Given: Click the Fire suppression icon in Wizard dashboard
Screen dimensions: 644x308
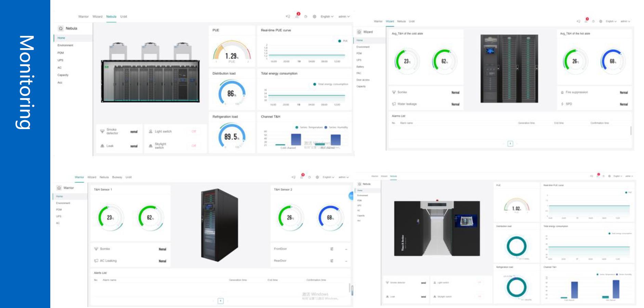Looking at the screenshot, I should pos(562,93).
